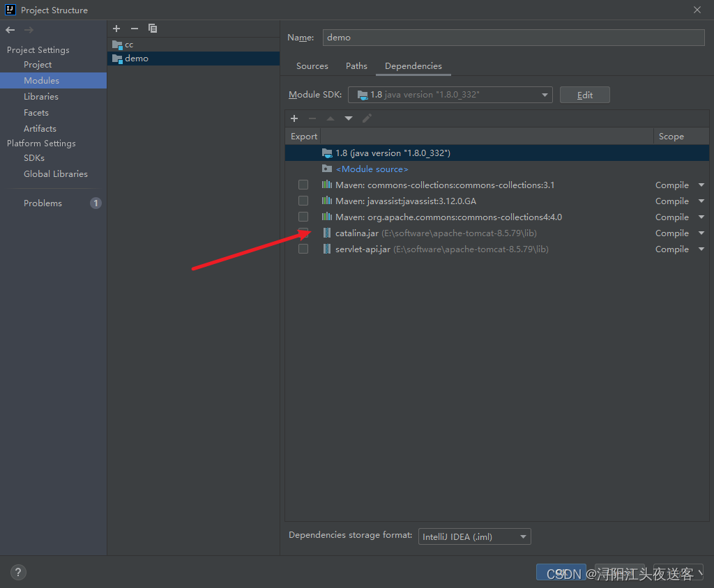Click the remove module minus icon

click(135, 29)
